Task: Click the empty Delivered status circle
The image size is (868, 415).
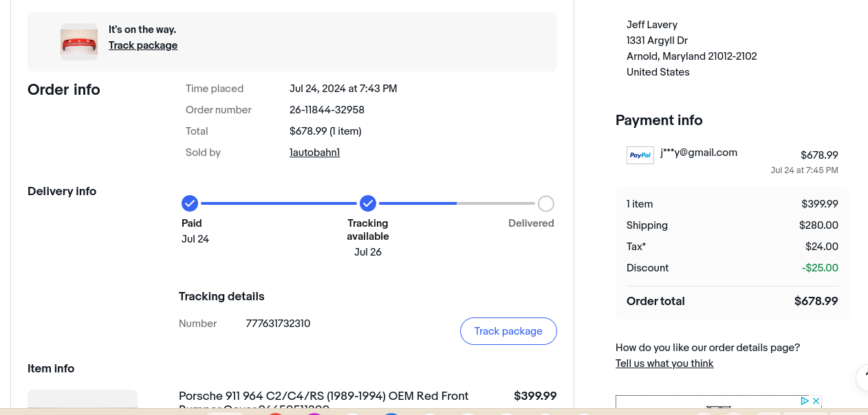Action: click(545, 203)
